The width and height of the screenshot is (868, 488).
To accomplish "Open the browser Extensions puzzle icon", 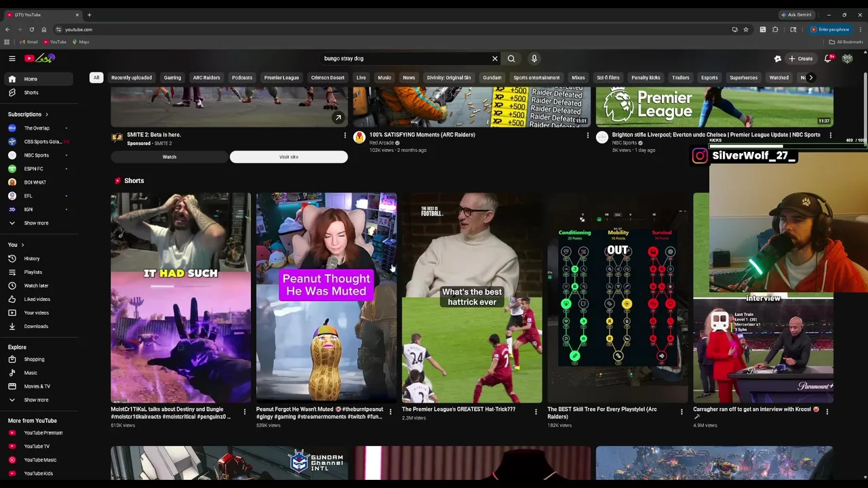I will 775,29.
